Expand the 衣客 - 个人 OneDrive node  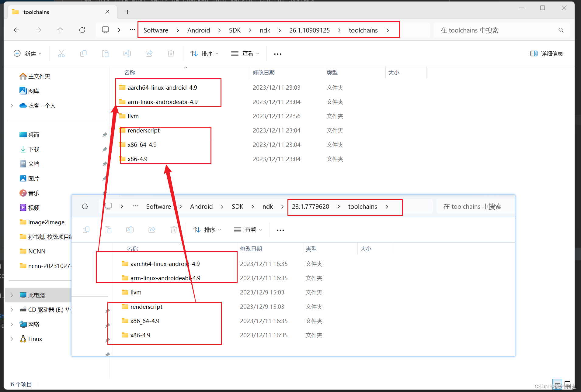12,105
